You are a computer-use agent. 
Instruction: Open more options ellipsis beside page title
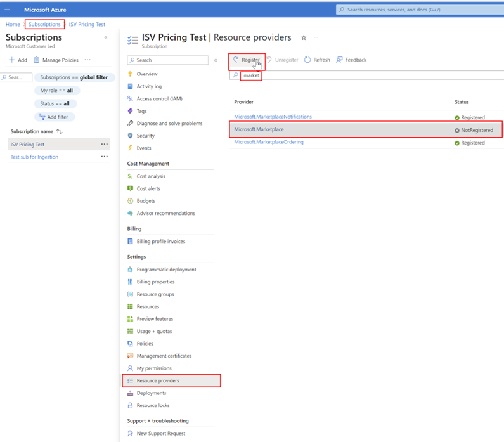(x=316, y=37)
